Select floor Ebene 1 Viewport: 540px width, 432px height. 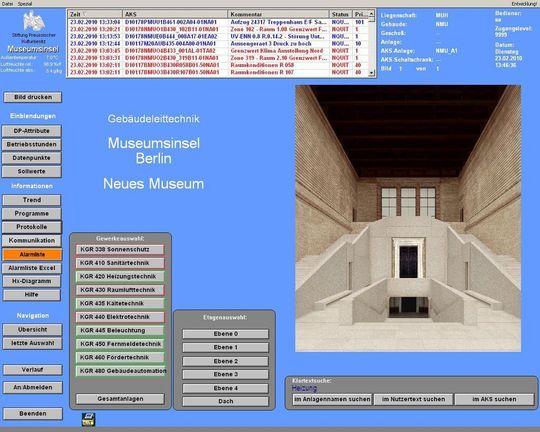tap(225, 347)
